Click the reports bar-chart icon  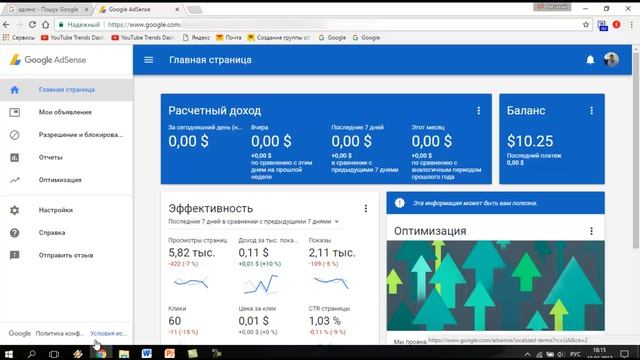tap(15, 157)
